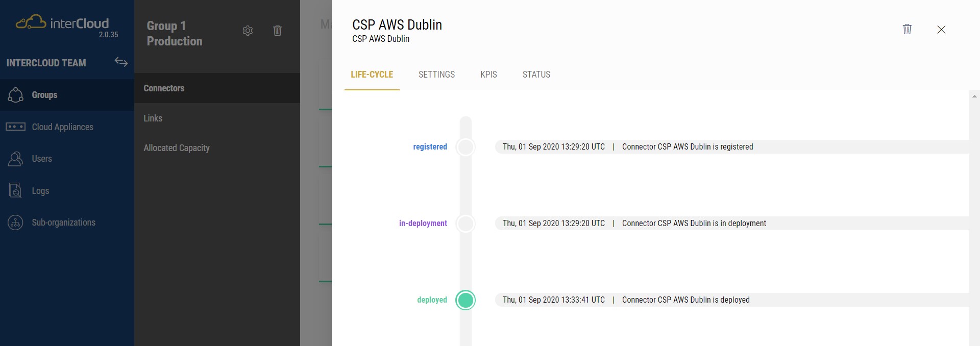Open Links in the group menu
This screenshot has height=346, width=980.
(x=153, y=118)
